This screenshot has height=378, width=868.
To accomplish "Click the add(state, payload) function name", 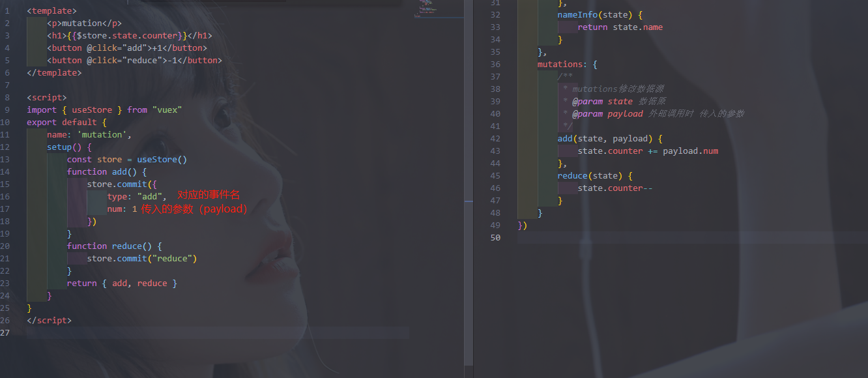I will (x=565, y=139).
